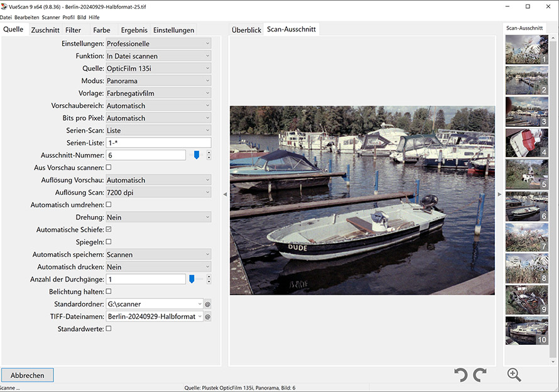Screen dimensions: 559x392
Task: Click small right arrow beside the preview
Action: point(499,195)
